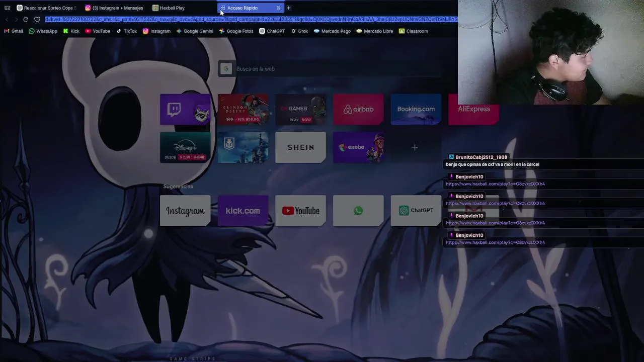Close the Acceso Rápido tab
The height and width of the screenshot is (362, 644).
tap(278, 8)
